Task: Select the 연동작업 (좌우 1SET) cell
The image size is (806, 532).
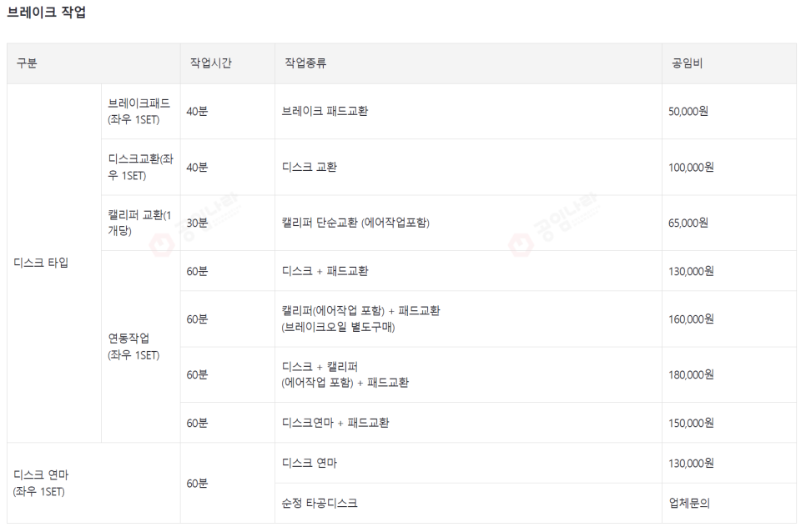Action: pos(135,348)
